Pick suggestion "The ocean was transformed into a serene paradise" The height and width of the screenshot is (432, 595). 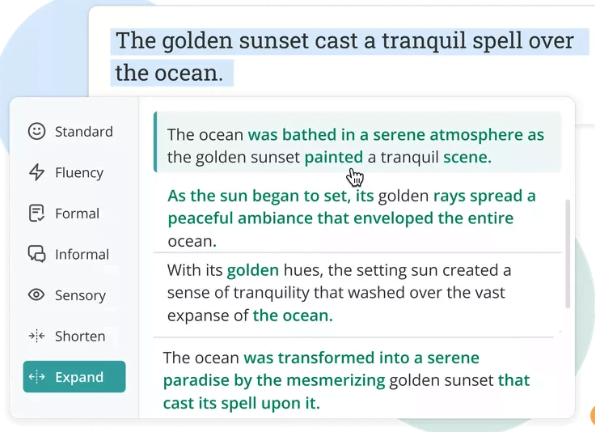click(x=357, y=380)
